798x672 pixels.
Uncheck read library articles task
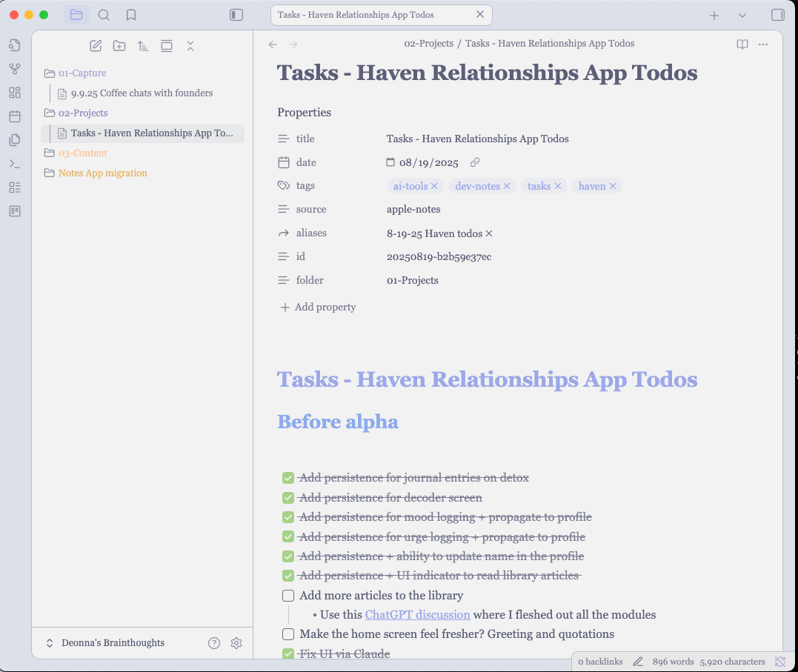288,576
